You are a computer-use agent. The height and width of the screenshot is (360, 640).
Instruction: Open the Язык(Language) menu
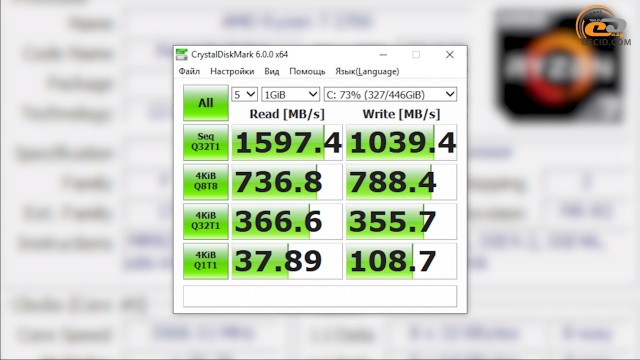click(x=367, y=71)
